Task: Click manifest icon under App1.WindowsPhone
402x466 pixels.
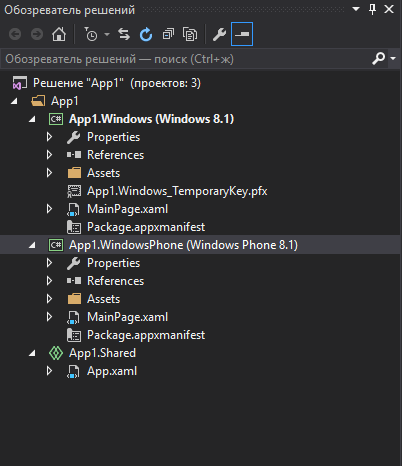Action: coord(74,335)
